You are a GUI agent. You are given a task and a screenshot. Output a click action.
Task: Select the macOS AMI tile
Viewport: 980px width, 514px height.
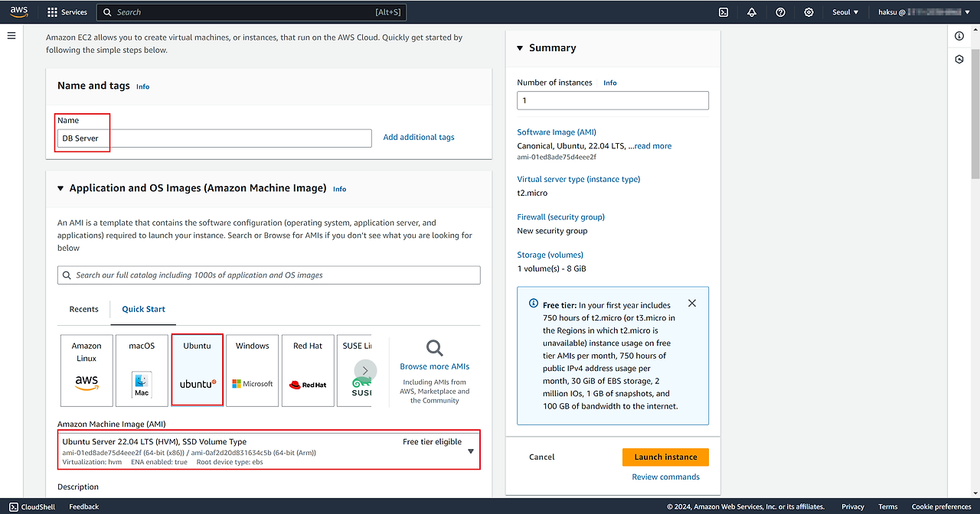pos(142,370)
